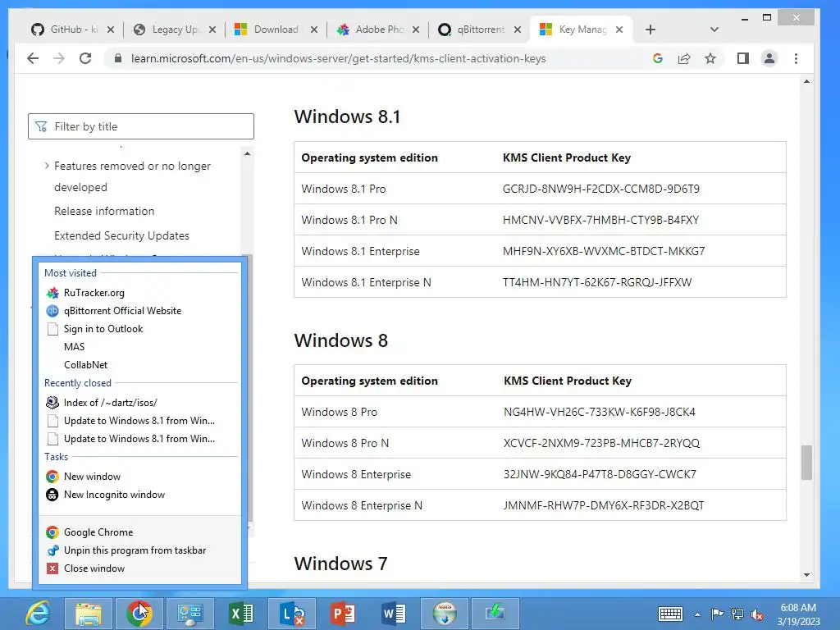The image size is (840, 630).
Task: Reload the current page
Action: pos(85,58)
